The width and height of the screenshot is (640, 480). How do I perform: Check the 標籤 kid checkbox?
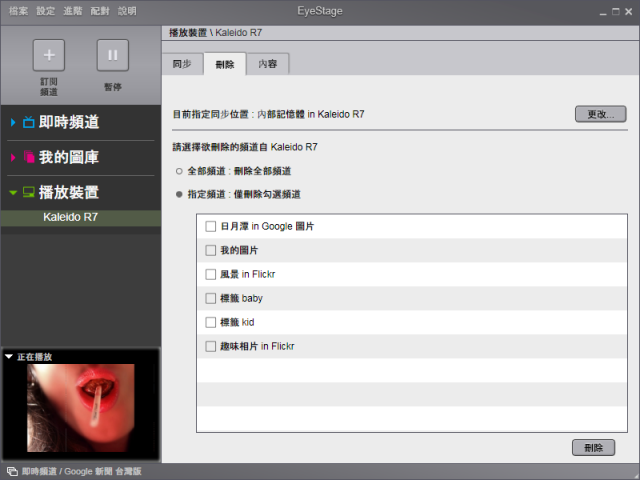pos(211,322)
